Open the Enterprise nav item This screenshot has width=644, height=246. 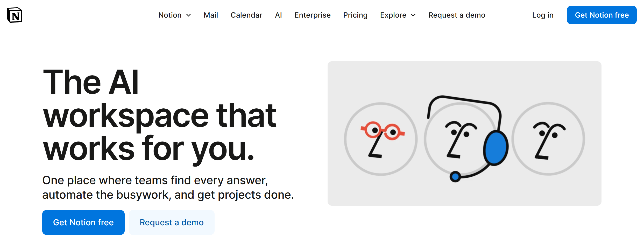(313, 15)
